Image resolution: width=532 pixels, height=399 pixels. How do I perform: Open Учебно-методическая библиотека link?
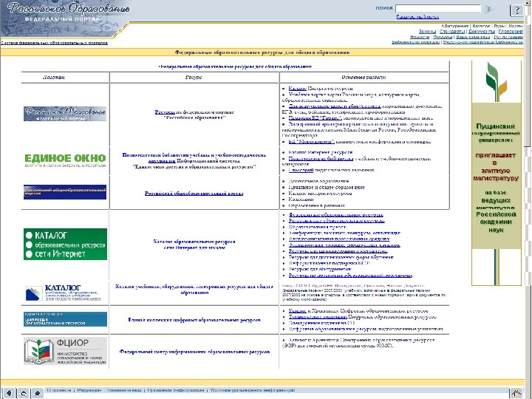[483, 42]
